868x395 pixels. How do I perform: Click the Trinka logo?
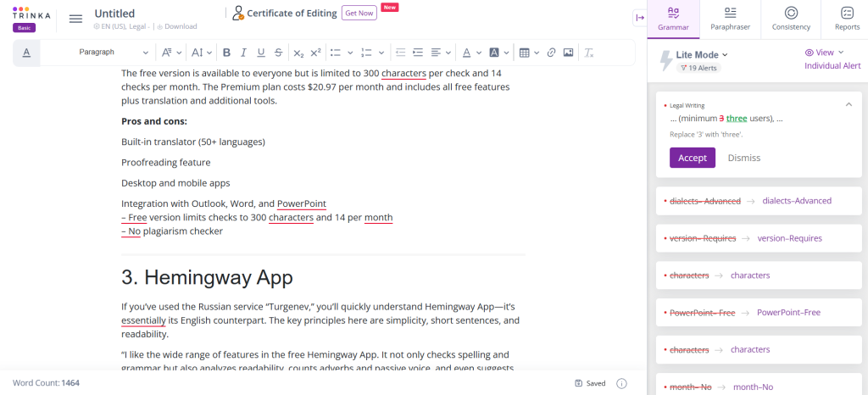coord(31,14)
